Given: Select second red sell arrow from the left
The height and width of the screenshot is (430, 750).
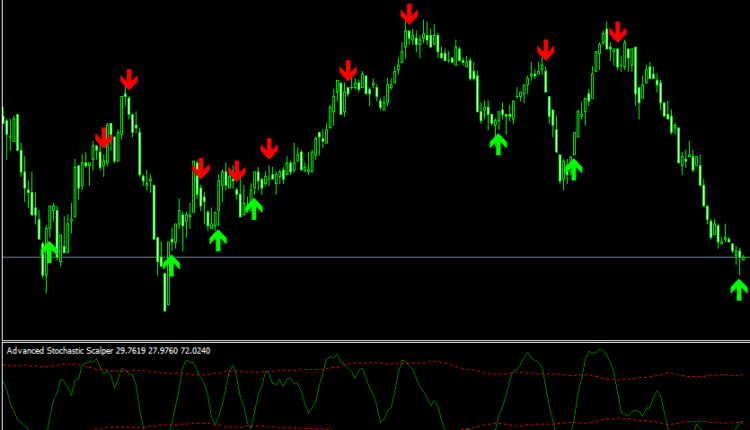Looking at the screenshot, I should [x=128, y=80].
